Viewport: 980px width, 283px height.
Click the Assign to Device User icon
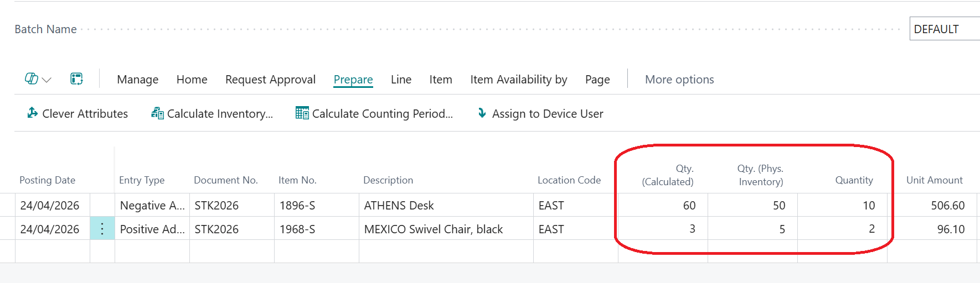click(x=482, y=113)
